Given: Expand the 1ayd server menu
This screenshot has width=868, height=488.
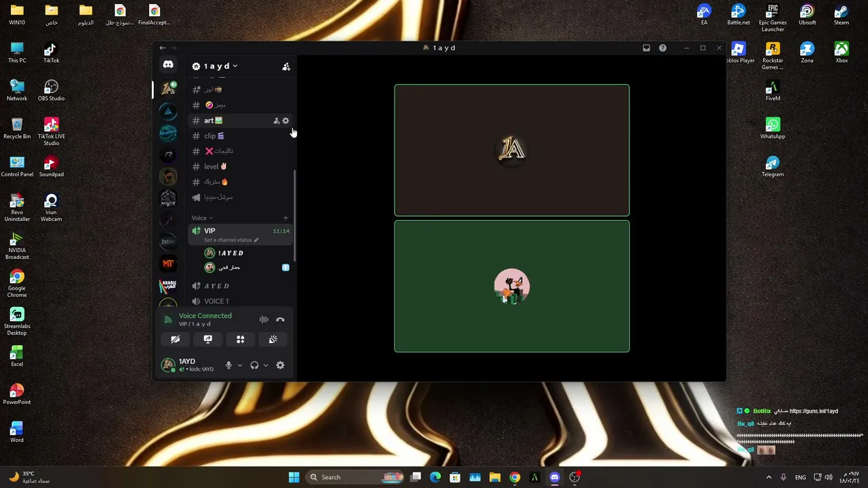Looking at the screenshot, I should [216, 66].
